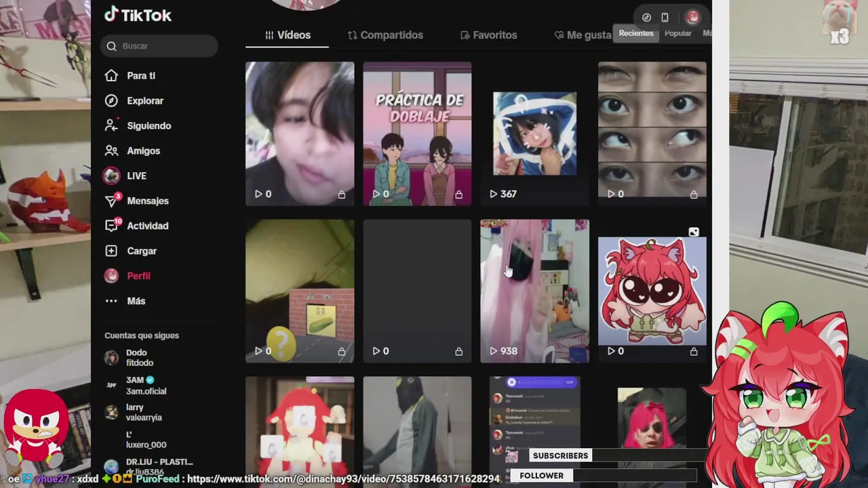Click the TikTok logo
Screen dimensions: 868x488
(x=138, y=15)
